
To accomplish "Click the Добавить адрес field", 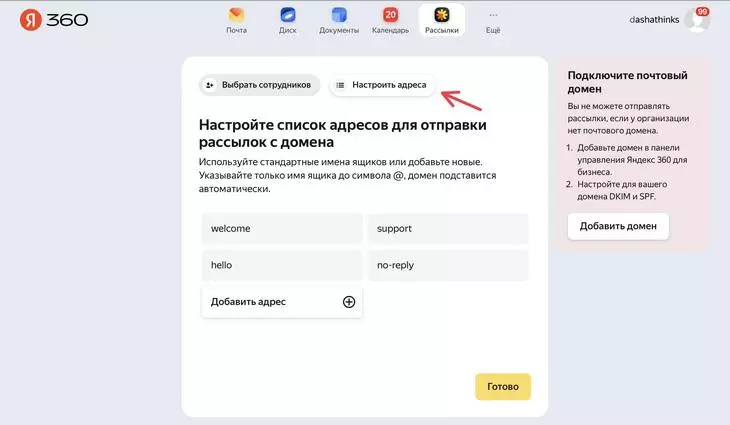I will (x=282, y=302).
